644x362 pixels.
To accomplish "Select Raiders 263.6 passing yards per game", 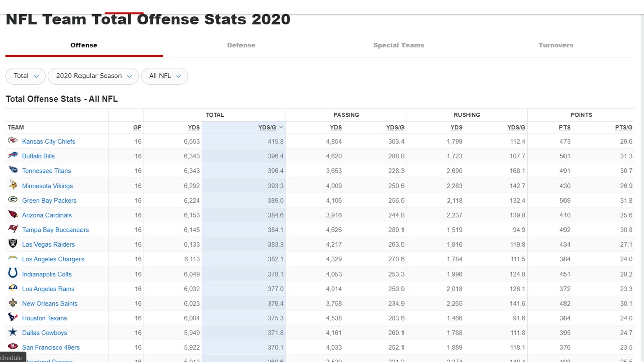I will pos(396,244).
